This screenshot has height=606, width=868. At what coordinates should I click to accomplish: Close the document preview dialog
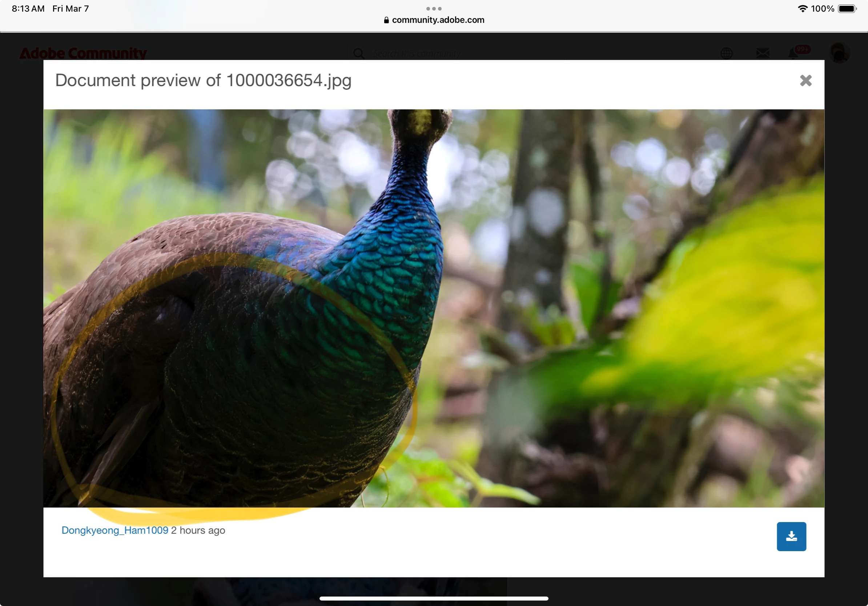coord(805,80)
